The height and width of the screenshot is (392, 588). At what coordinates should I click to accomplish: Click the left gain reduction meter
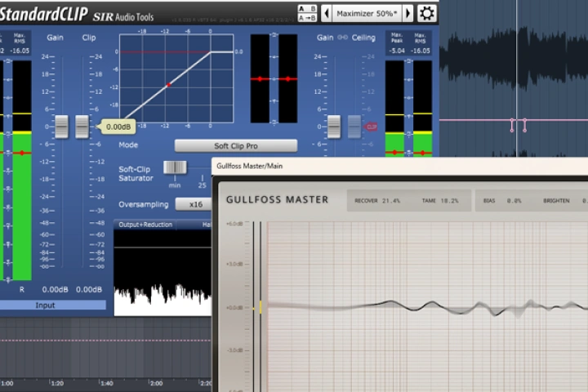point(260,78)
